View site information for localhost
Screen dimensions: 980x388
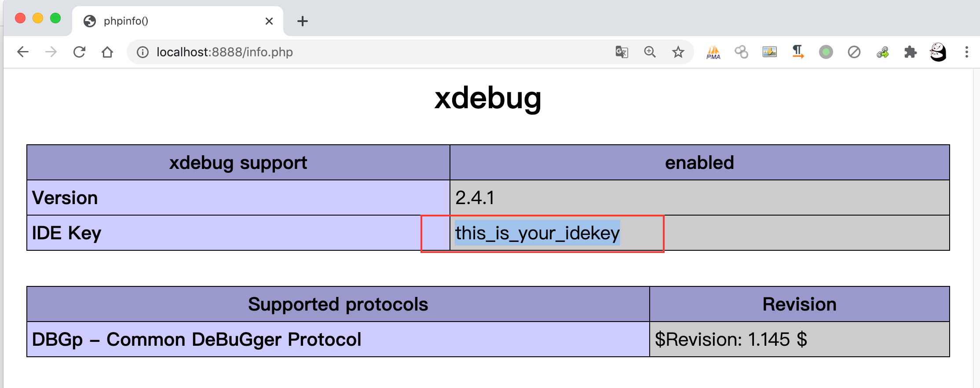pos(143,52)
